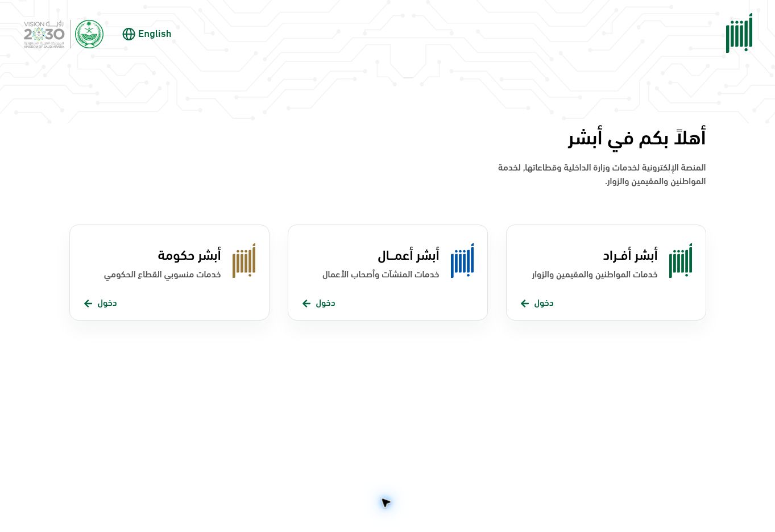Image resolution: width=775 pixels, height=532 pixels.
Task: Click the Vision 2030 logo
Action: coord(44,34)
